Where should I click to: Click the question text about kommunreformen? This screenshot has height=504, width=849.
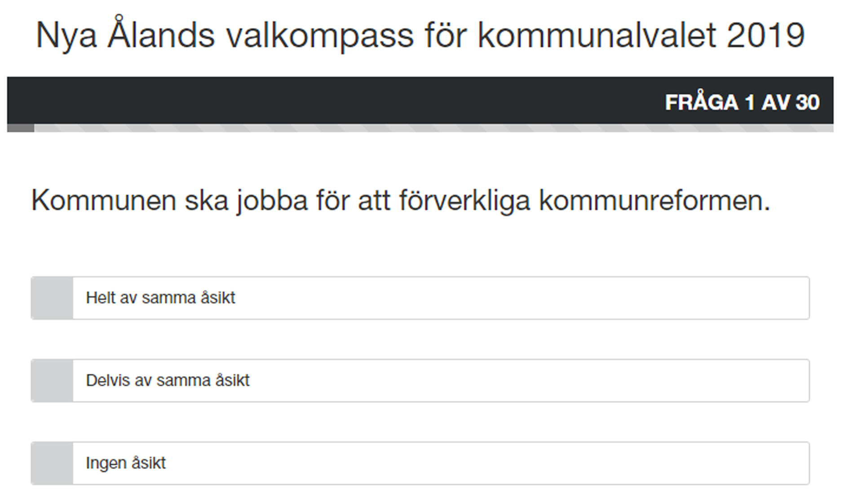pyautogui.click(x=401, y=200)
